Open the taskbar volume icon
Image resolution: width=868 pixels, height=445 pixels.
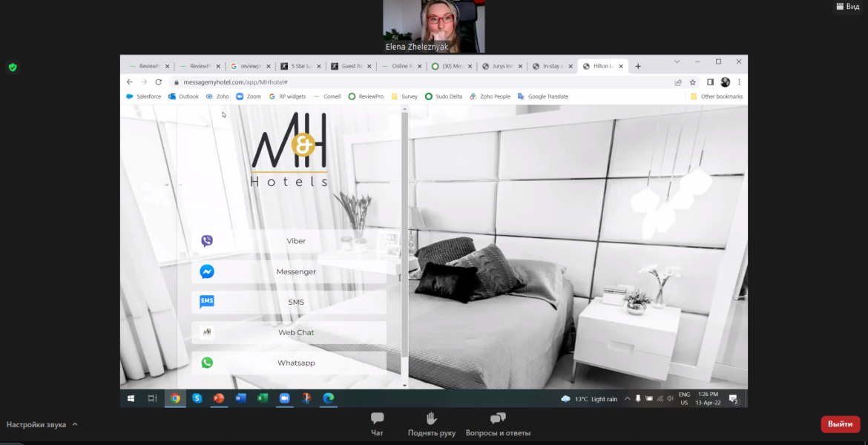(670, 399)
